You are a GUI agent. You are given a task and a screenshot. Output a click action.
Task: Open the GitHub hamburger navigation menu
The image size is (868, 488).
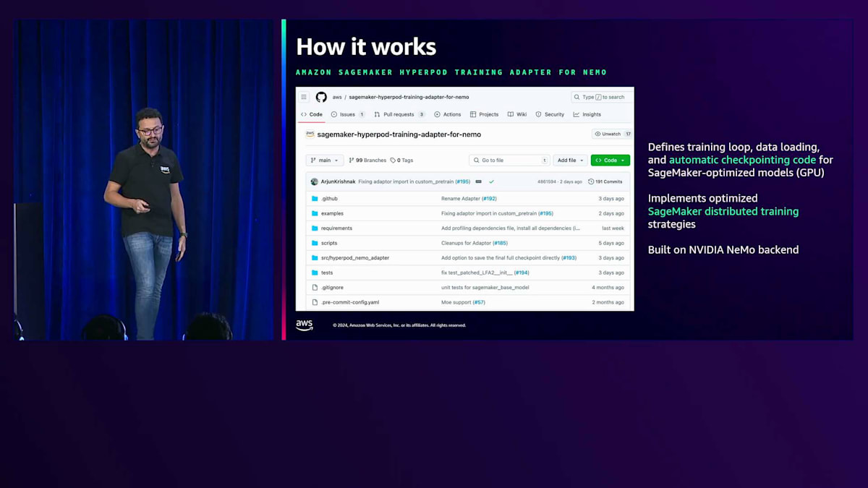(304, 97)
